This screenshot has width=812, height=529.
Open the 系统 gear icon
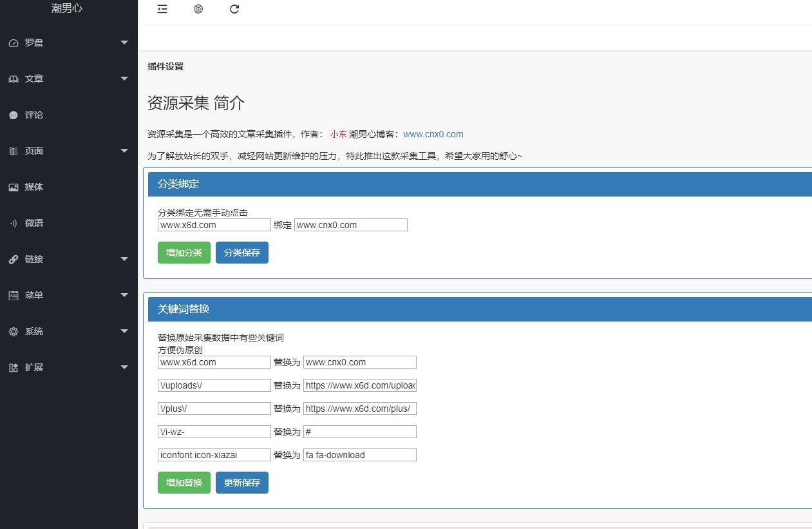14,331
